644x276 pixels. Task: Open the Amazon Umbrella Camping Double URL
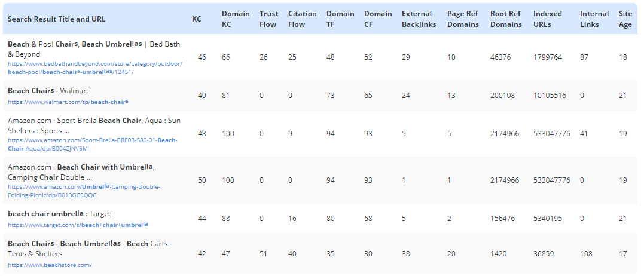point(84,187)
